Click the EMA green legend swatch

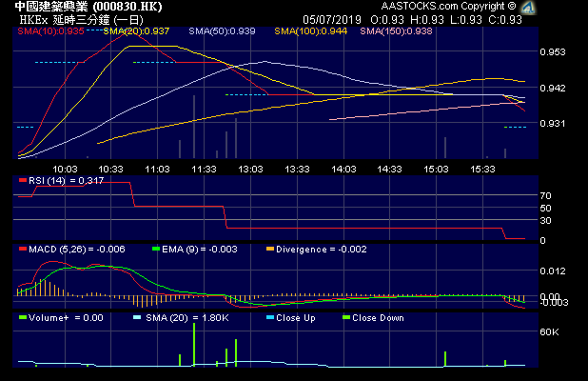[x=156, y=249]
